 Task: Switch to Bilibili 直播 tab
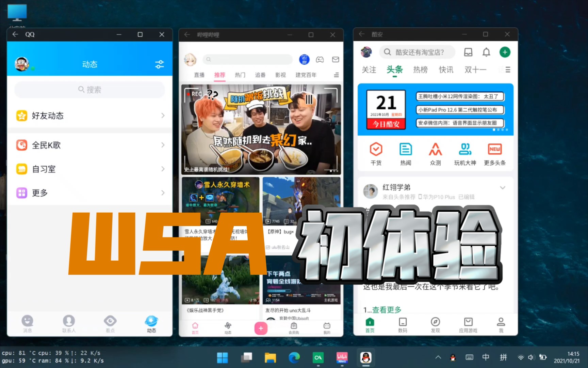(x=199, y=75)
